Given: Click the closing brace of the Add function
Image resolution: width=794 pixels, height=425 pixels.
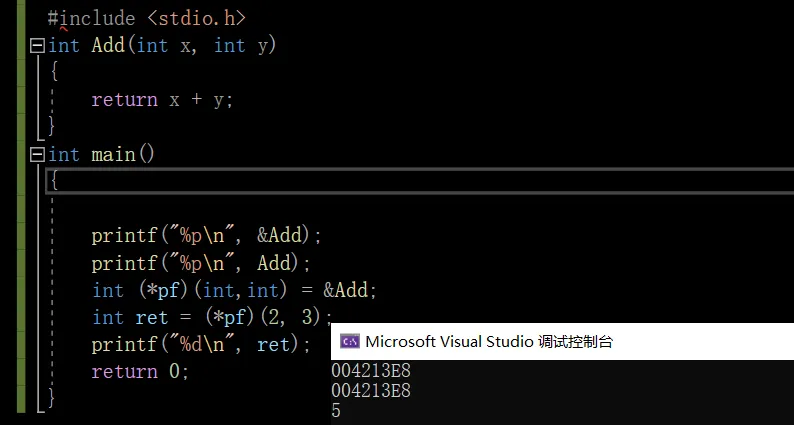Looking at the screenshot, I should (x=52, y=127).
